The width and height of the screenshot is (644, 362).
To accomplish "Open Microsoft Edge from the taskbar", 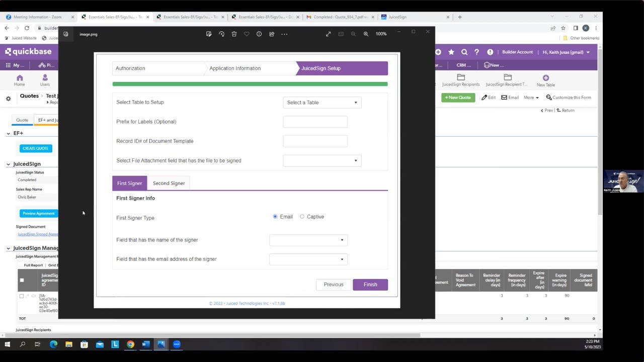I will pyautogui.click(x=53, y=344).
